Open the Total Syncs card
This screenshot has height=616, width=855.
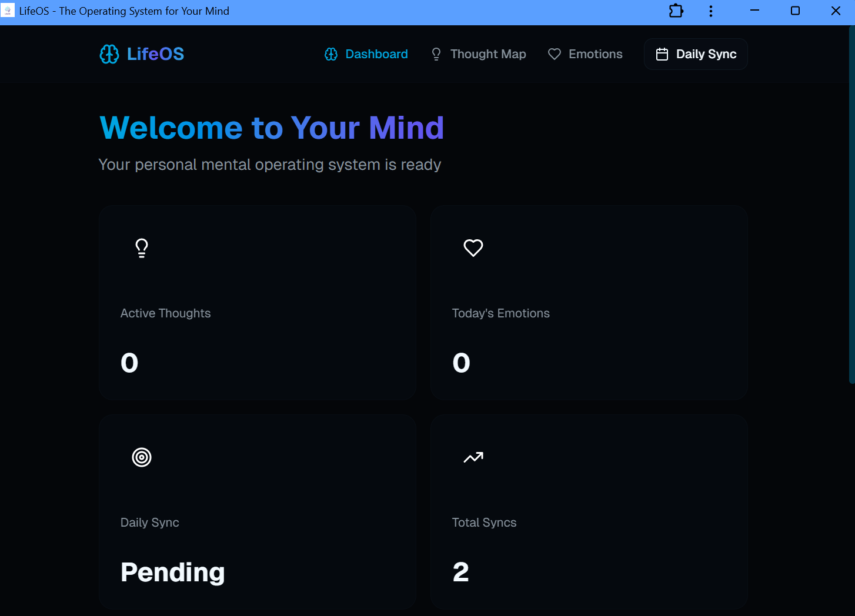point(589,511)
